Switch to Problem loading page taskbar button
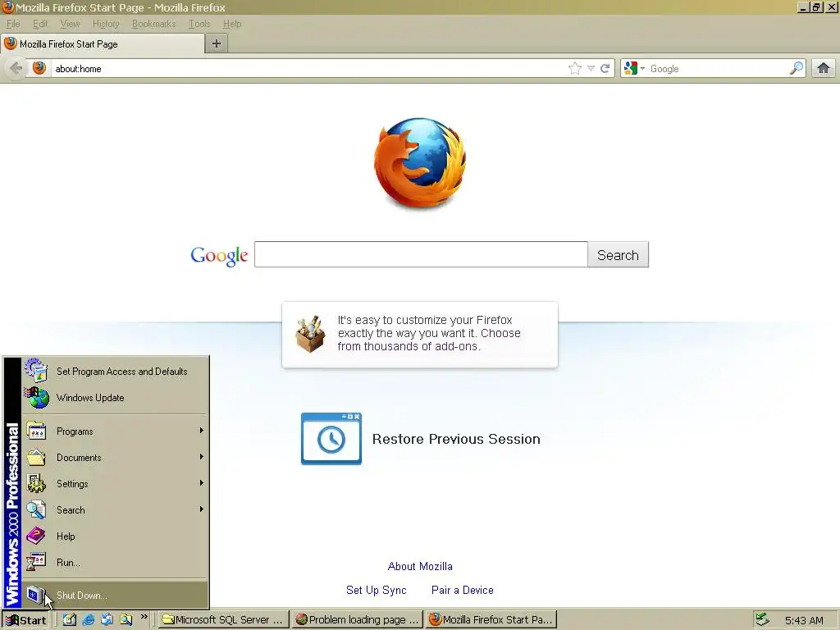Image resolution: width=840 pixels, height=630 pixels. (x=358, y=620)
